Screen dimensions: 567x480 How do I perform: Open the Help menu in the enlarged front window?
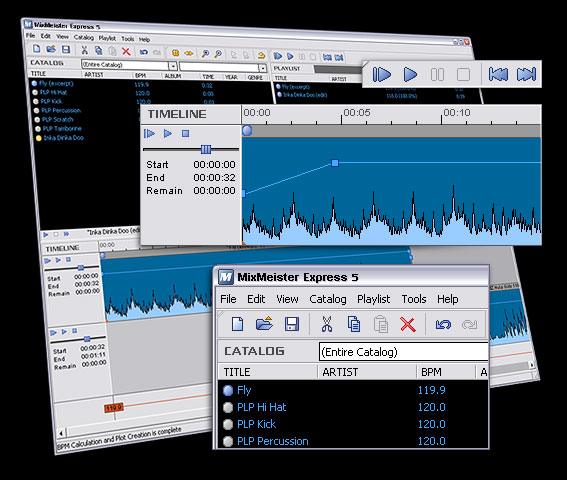pyautogui.click(x=448, y=300)
